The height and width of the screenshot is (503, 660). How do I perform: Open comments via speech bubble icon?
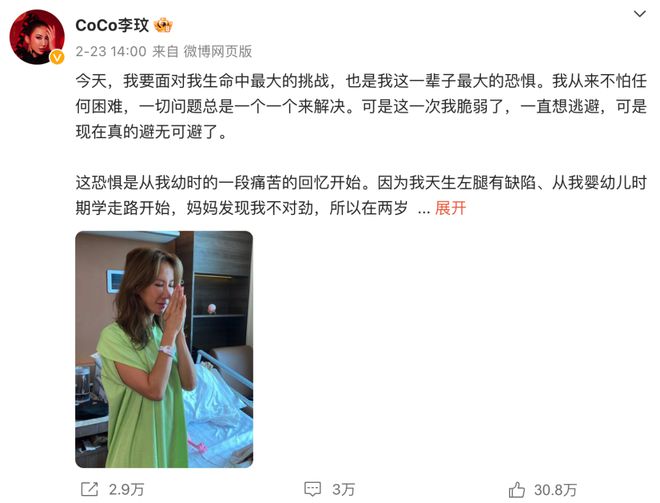(x=313, y=489)
